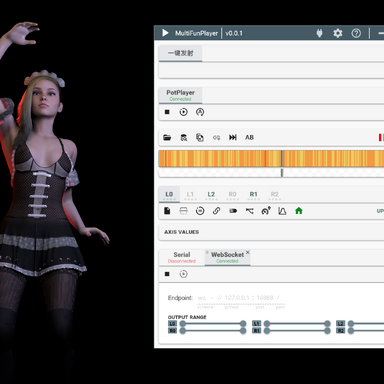Screen dimensions: 384x384
Task: Toggle PotPlayer auto-connect circular play icon
Action: (x=183, y=112)
